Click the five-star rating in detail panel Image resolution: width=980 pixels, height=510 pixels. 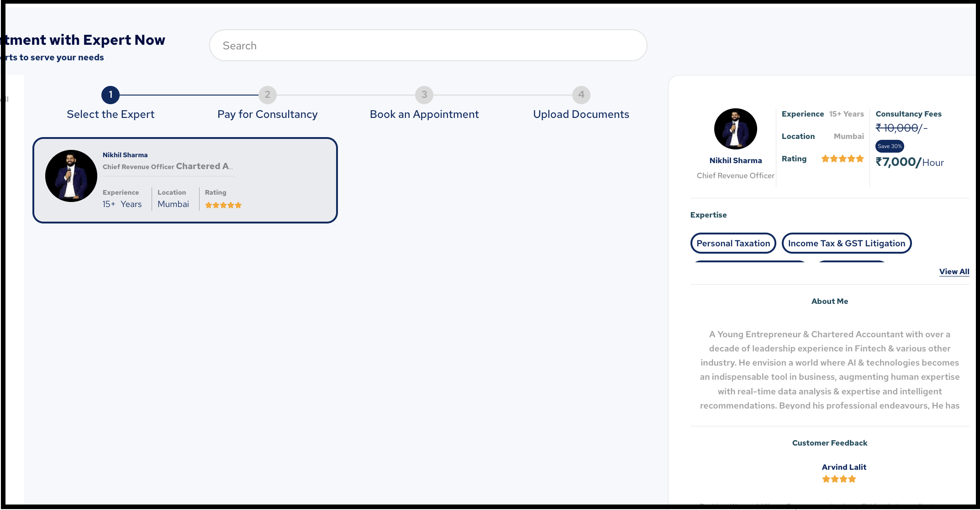843,159
